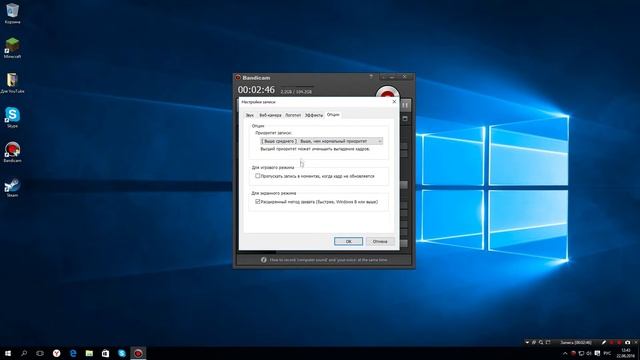
Task: Open the clock and date in taskbar
Action: pos(625,353)
